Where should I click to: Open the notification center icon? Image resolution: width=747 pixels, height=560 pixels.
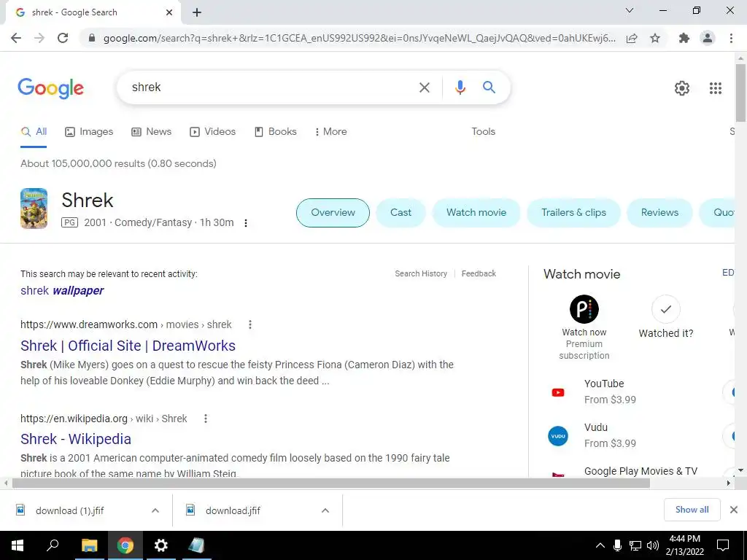(x=723, y=545)
